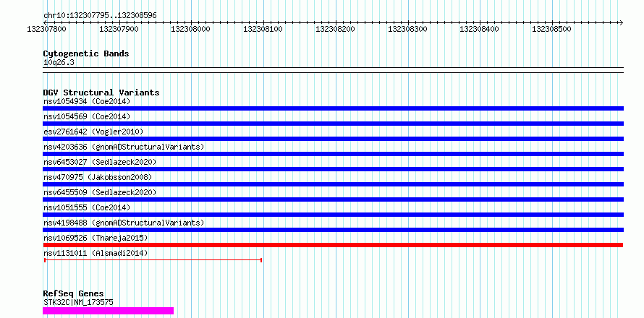Click the blue bar under esv2761642
The width and height of the screenshot is (644, 318).
tap(333, 139)
